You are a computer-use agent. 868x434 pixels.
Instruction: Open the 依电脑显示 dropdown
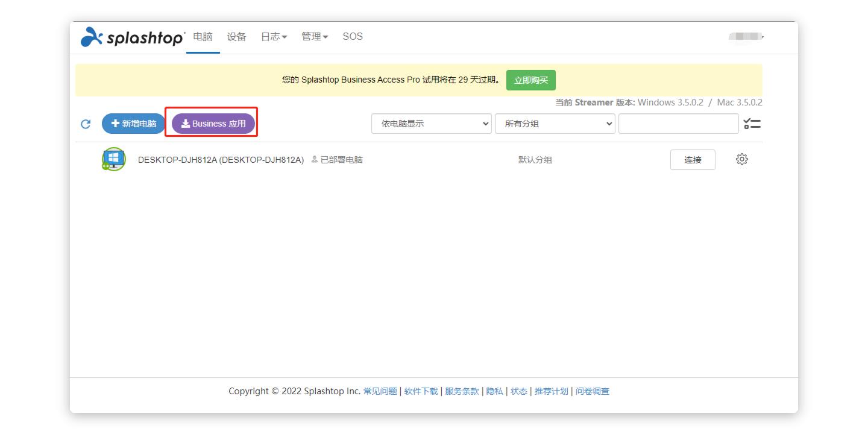point(431,123)
